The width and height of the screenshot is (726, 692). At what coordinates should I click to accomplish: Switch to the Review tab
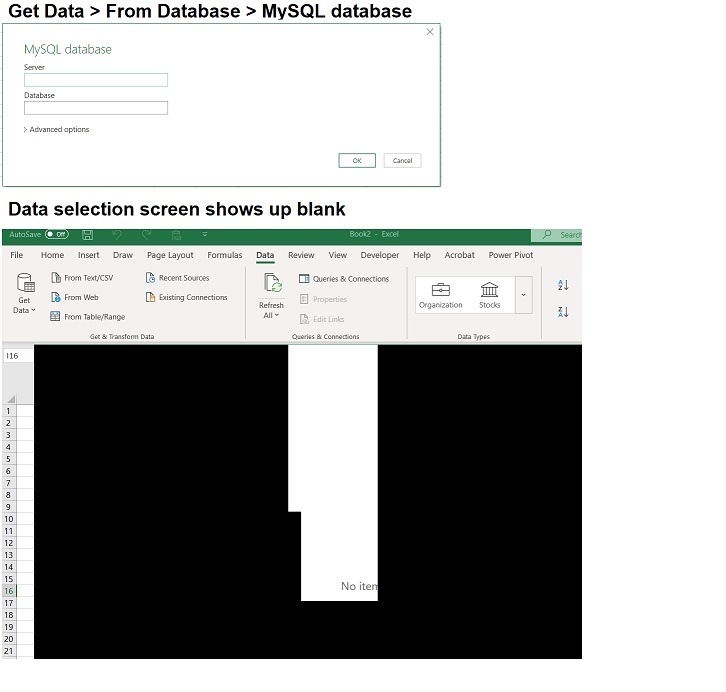tap(301, 255)
